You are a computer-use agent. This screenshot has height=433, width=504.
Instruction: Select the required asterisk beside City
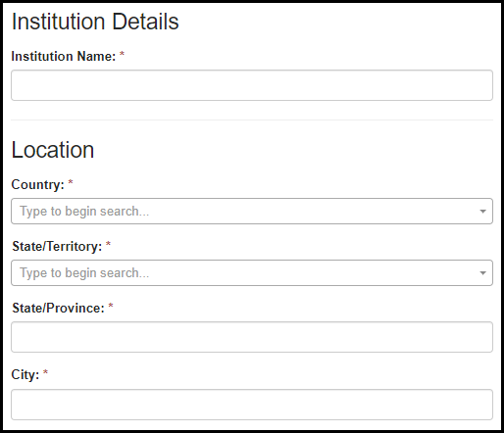point(45,372)
